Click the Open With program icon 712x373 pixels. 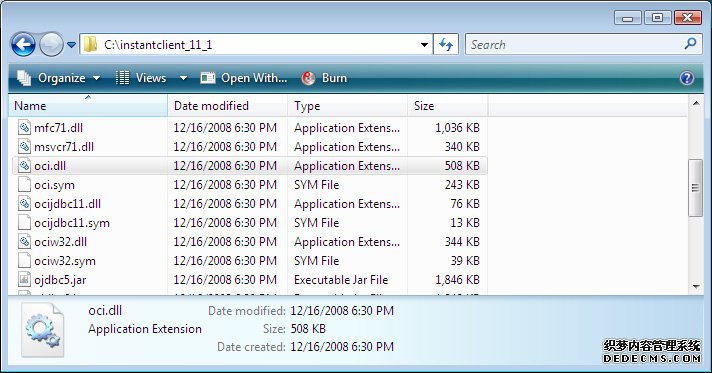(x=208, y=78)
